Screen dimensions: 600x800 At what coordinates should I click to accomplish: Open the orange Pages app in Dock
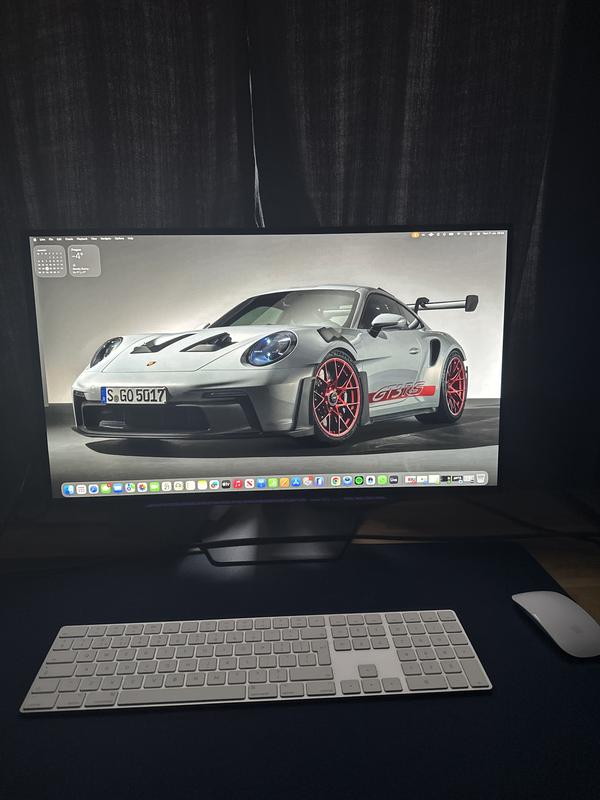(x=284, y=483)
